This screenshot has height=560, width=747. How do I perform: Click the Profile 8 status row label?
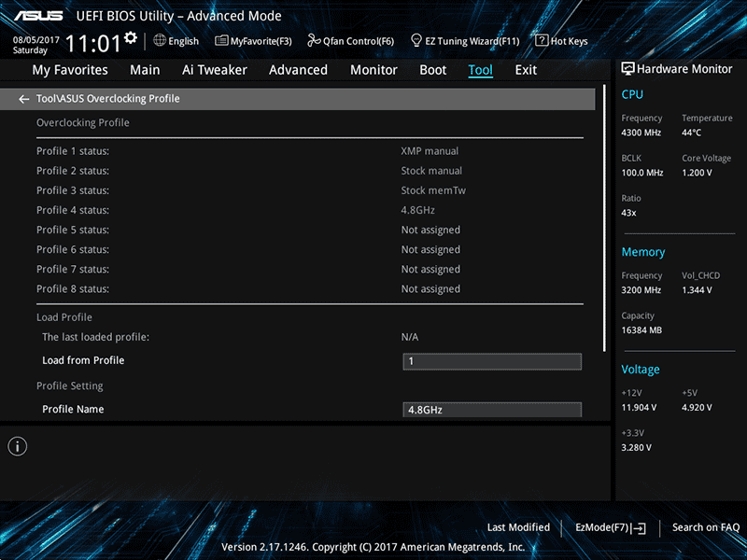click(x=73, y=289)
